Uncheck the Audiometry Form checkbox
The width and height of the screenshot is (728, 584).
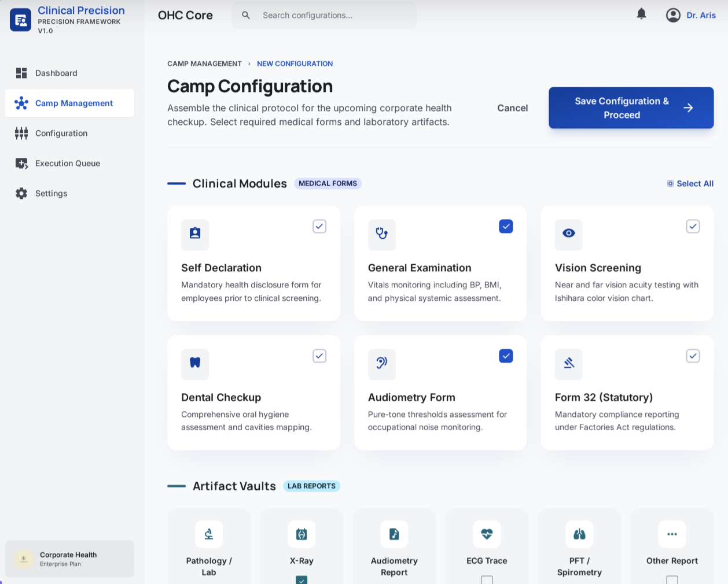[506, 356]
